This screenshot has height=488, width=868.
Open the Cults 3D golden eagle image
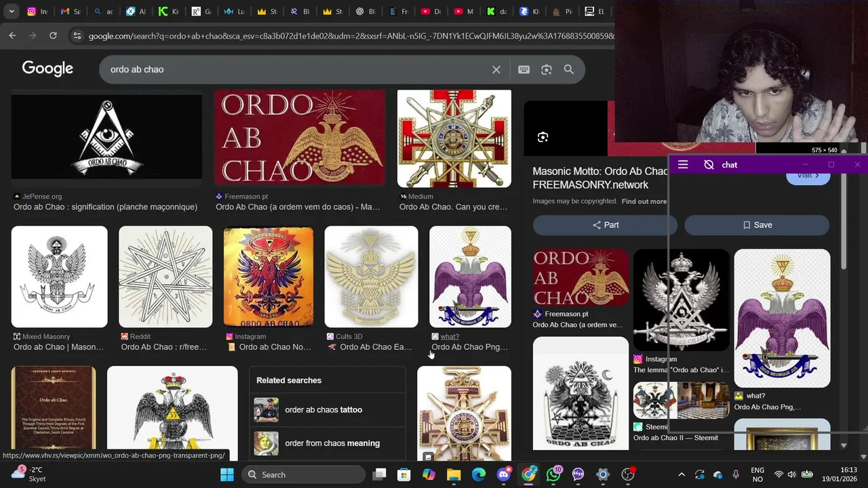click(371, 277)
